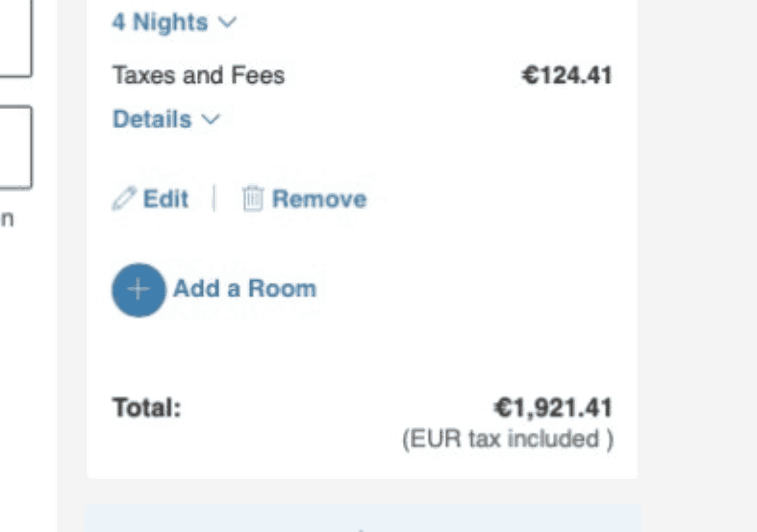Select the "Remove" text link
757x532 pixels.
click(319, 199)
